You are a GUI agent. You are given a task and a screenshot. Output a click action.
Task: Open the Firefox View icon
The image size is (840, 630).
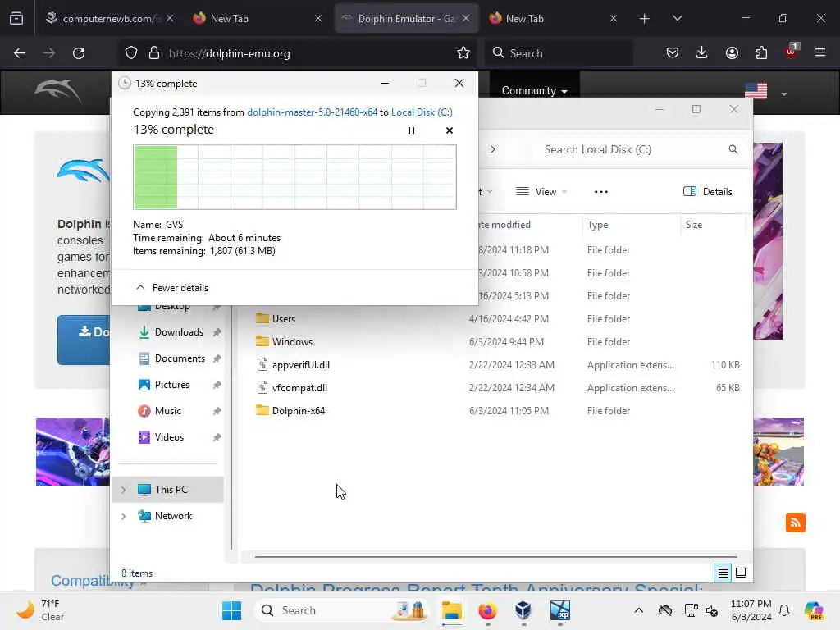(16, 18)
